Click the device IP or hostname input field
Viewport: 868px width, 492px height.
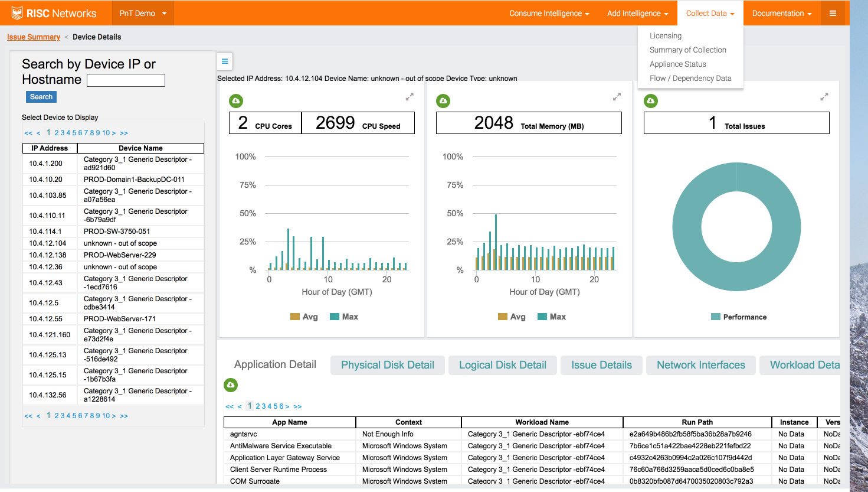pos(126,80)
